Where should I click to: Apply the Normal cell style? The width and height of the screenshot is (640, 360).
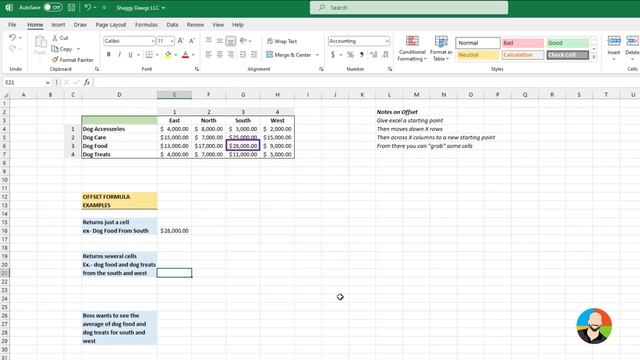click(478, 43)
